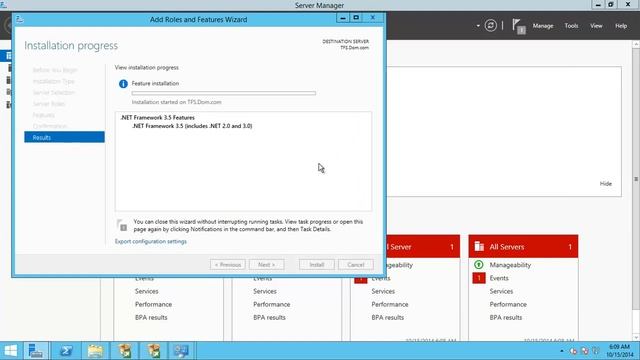640x360 pixels.
Task: Click BPA results in the All Servers tile
Action: pos(506,318)
